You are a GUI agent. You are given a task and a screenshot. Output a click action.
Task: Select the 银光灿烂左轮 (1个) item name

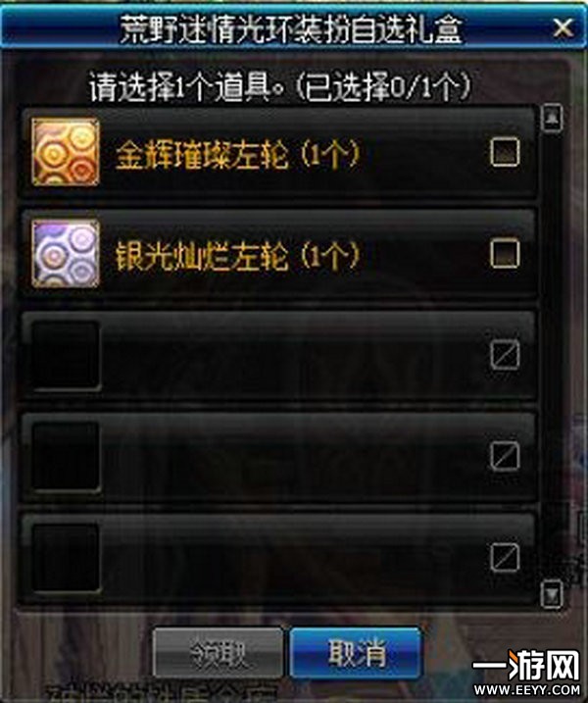click(237, 256)
